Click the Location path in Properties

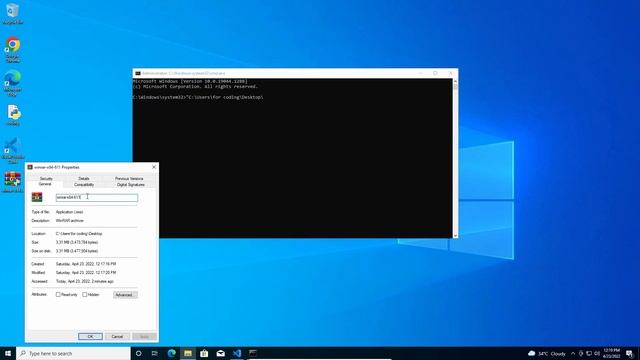click(x=79, y=234)
